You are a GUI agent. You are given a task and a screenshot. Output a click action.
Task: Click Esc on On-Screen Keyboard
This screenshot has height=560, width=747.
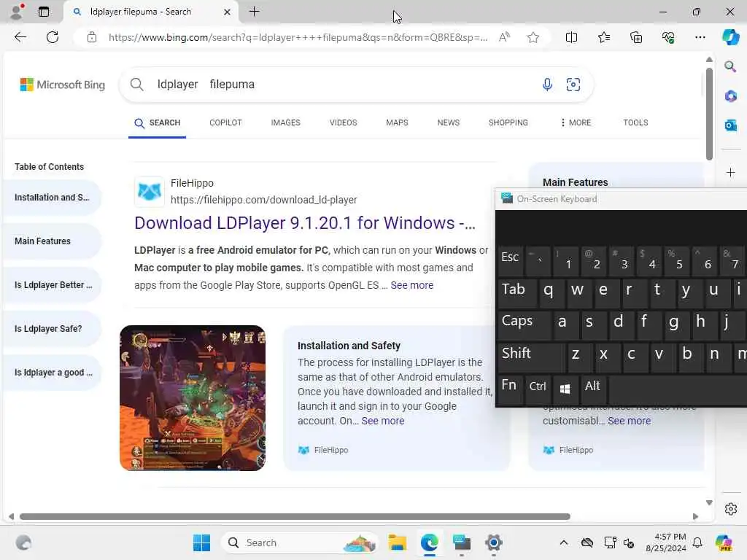click(x=509, y=260)
